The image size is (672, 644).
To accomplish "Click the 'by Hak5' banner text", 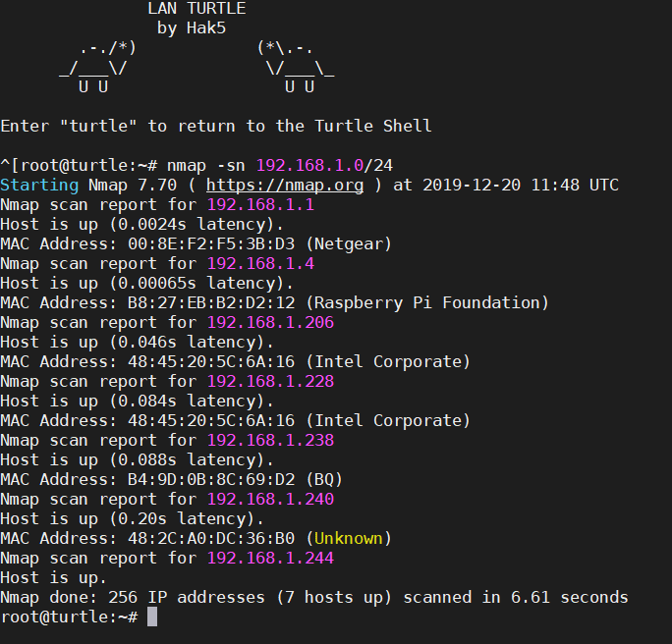I will point(192,28).
